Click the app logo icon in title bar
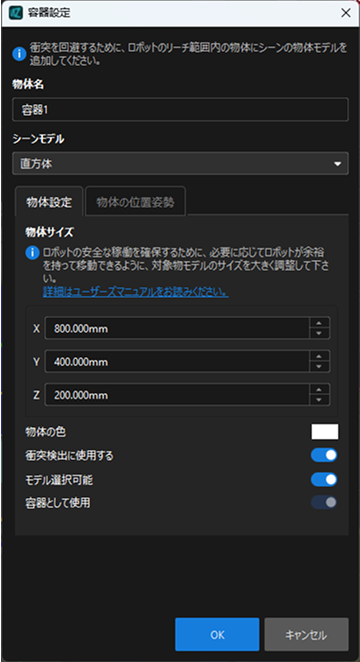Viewport: 360px width, 662px height. (16, 13)
